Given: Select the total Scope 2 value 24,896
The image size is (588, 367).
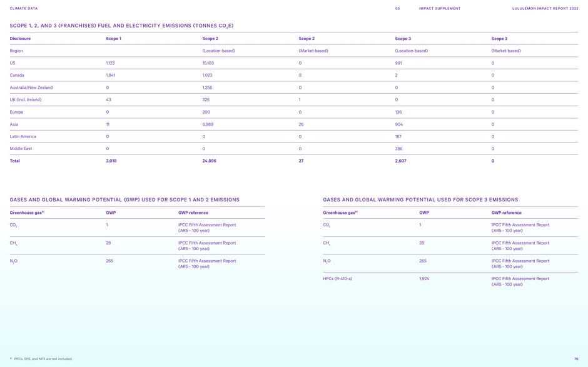Looking at the screenshot, I should click(x=210, y=161).
